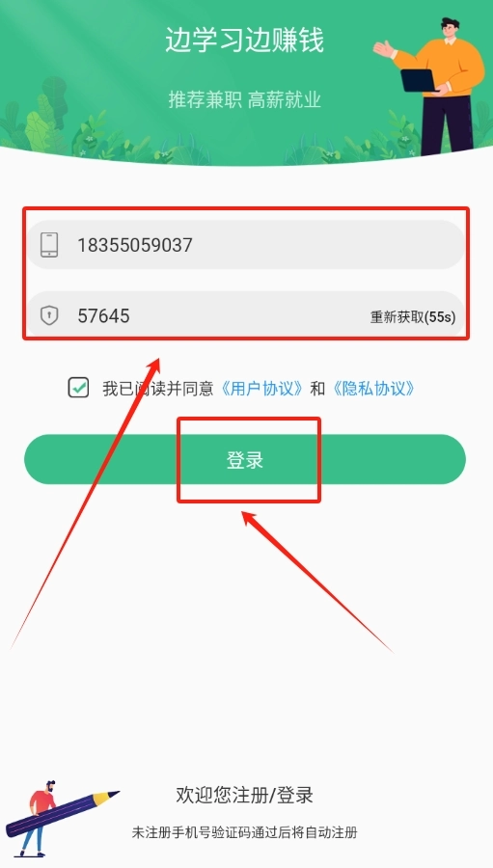
Task: Click the word 和 between agreement links
Action: pyautogui.click(x=317, y=389)
